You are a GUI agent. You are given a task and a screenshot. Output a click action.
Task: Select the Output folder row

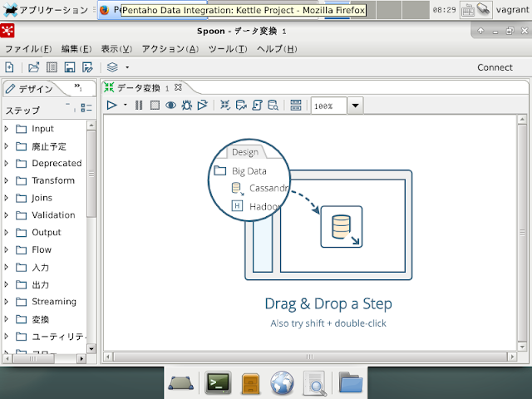pos(44,233)
